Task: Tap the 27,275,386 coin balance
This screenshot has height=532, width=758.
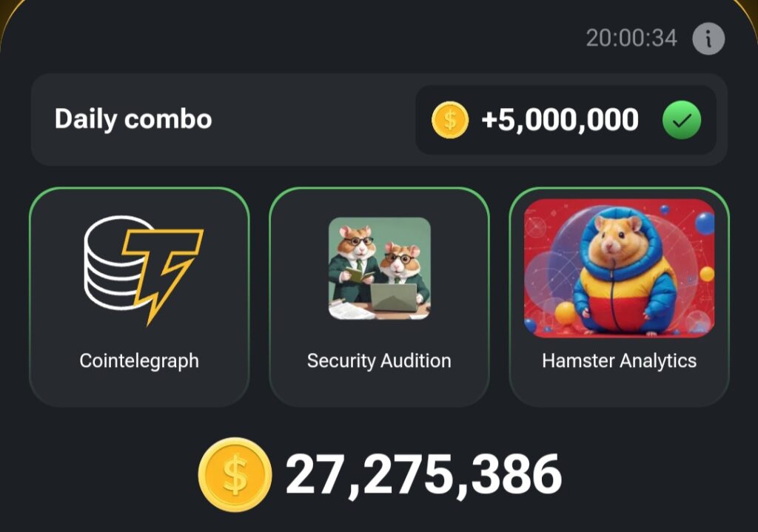Action: click(x=423, y=475)
